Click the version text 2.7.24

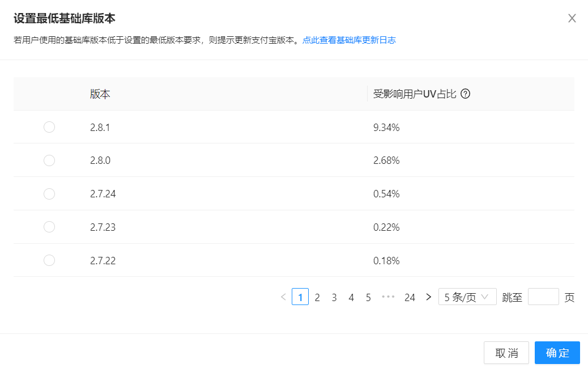coord(103,194)
